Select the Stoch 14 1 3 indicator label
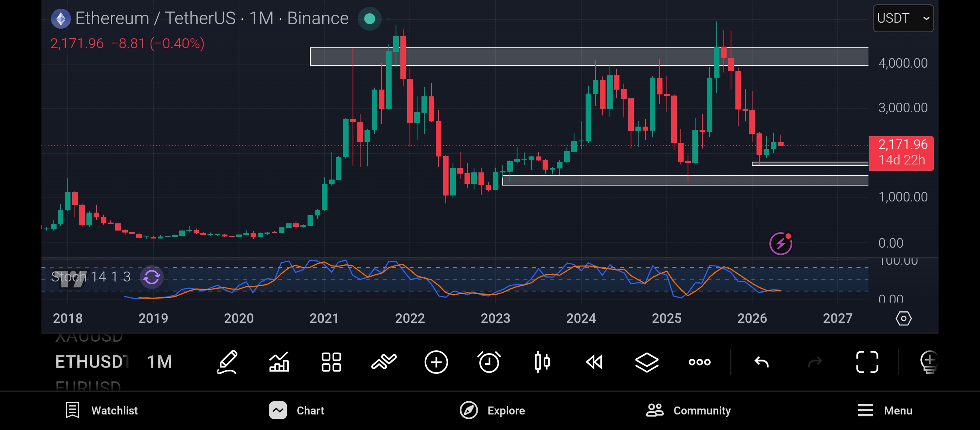This screenshot has width=980, height=430. (x=91, y=277)
